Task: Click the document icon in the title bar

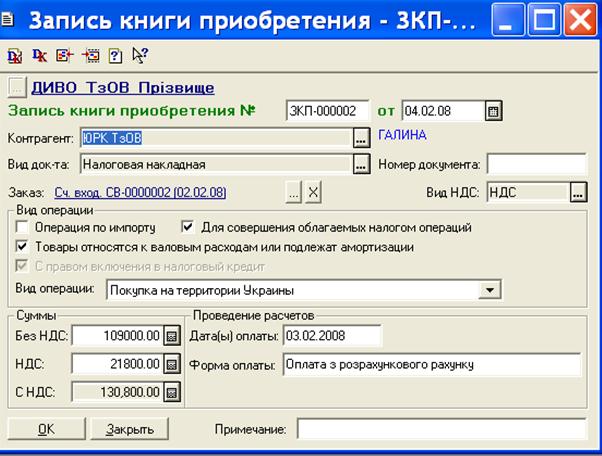Action: click(8, 20)
